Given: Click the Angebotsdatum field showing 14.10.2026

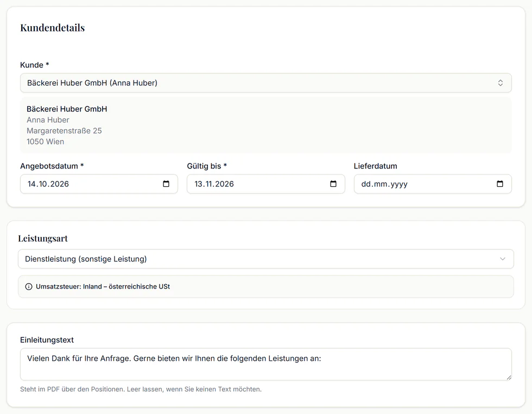Looking at the screenshot, I should tap(99, 184).
